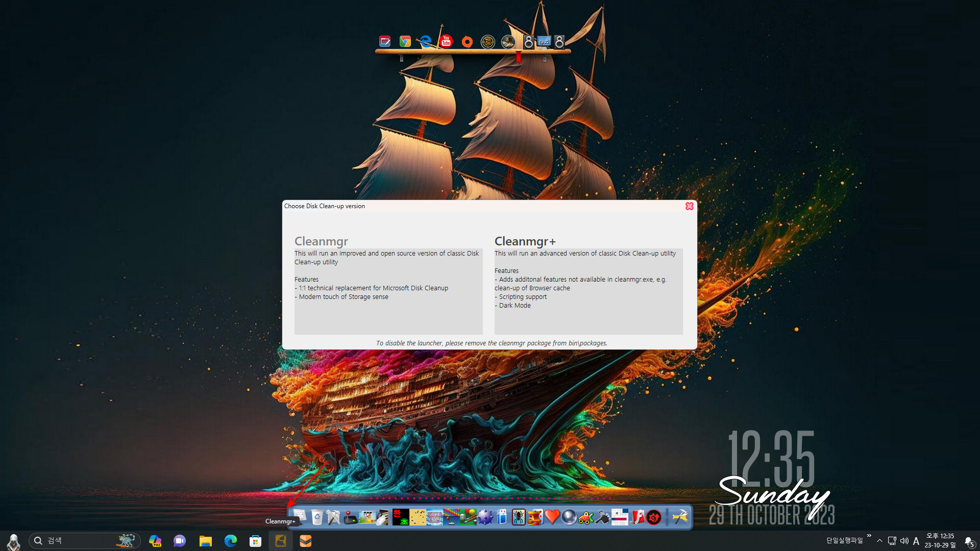Open the silver pinball ball icon

569,517
